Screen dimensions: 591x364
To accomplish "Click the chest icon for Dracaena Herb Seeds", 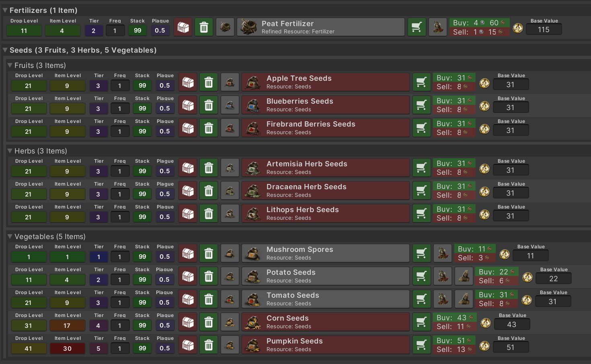I will point(188,191).
